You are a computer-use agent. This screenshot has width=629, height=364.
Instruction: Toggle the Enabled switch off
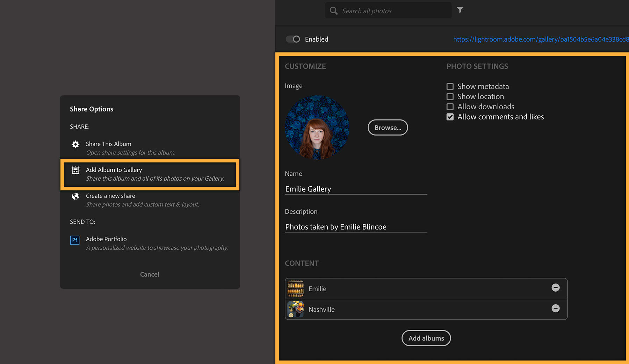[x=293, y=39]
